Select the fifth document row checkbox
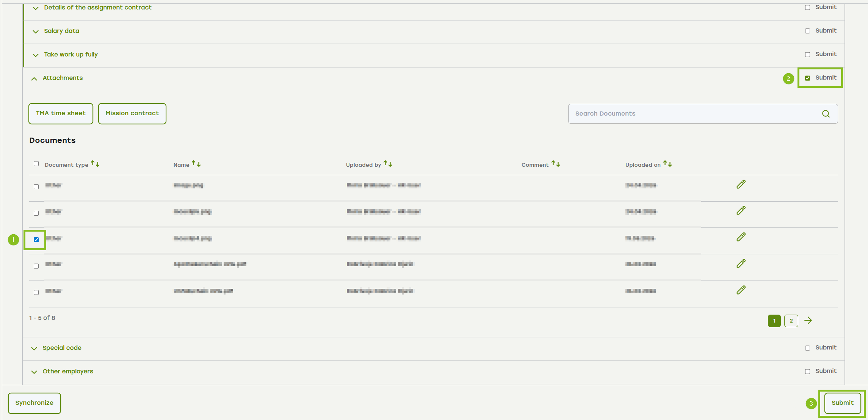 click(36, 292)
